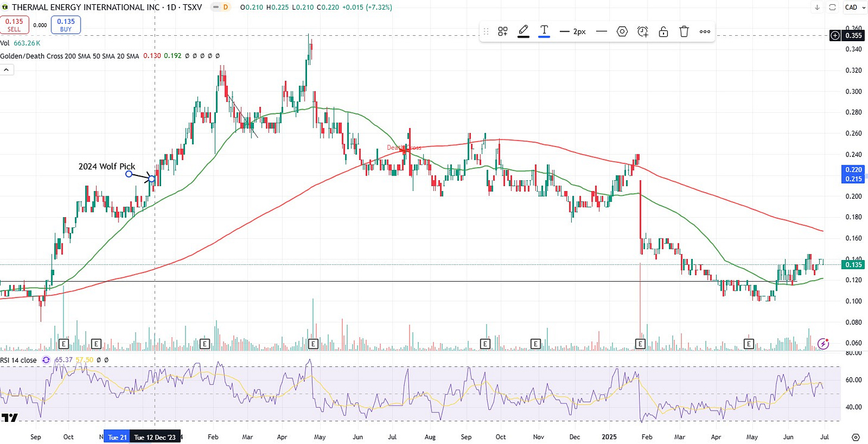Screen dimensions: 868x444
Task: Click the small blue anchor circle of the Wolf Pick arrow
Action: click(x=129, y=174)
